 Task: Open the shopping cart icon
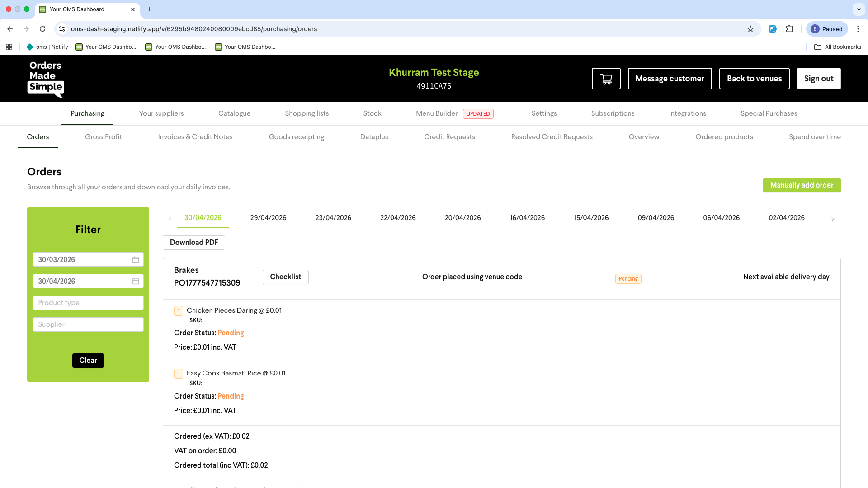[606, 79]
